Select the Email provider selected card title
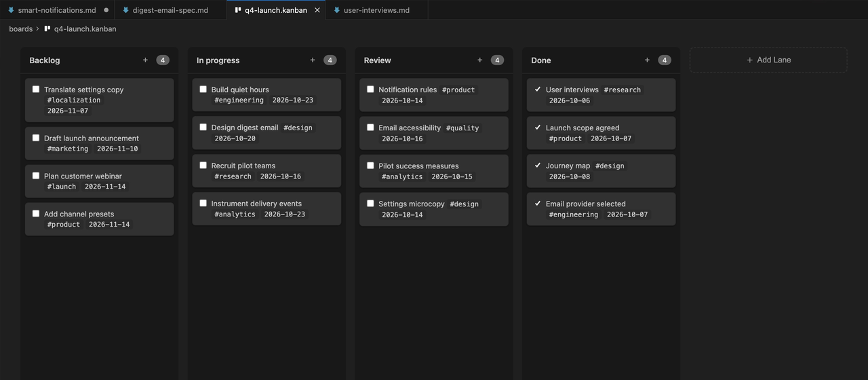Screen dimensions: 868x380 586,204
